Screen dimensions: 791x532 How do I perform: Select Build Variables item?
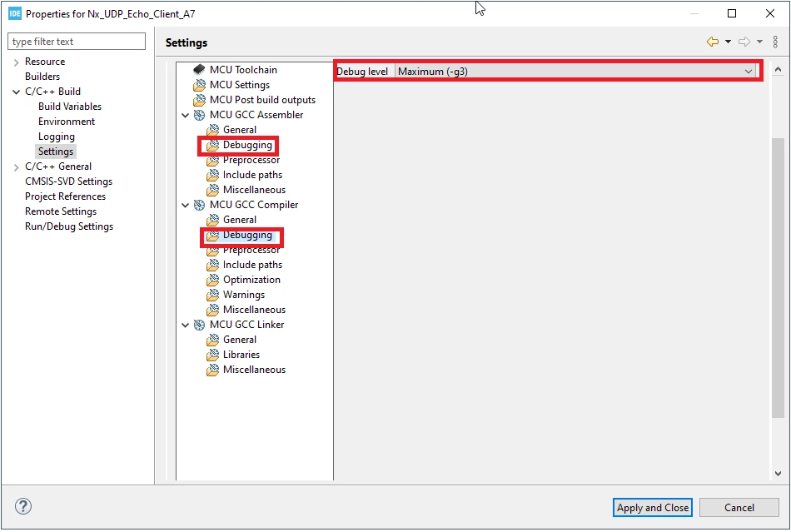pos(70,107)
